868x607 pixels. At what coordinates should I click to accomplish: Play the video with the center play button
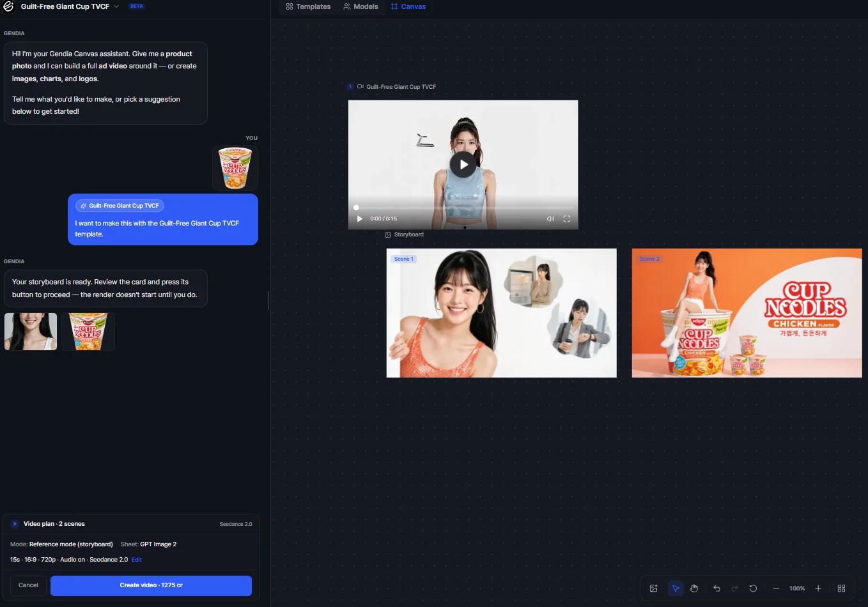pos(463,164)
